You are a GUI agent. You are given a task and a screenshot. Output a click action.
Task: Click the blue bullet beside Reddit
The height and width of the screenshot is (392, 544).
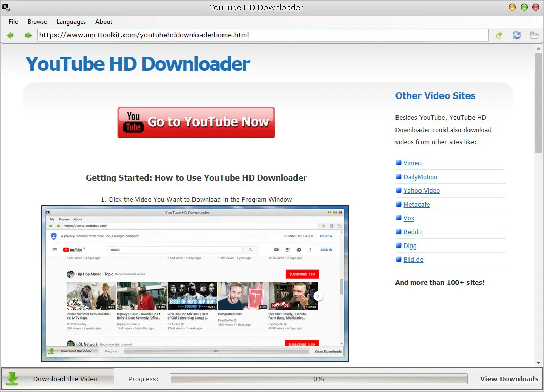coord(399,232)
